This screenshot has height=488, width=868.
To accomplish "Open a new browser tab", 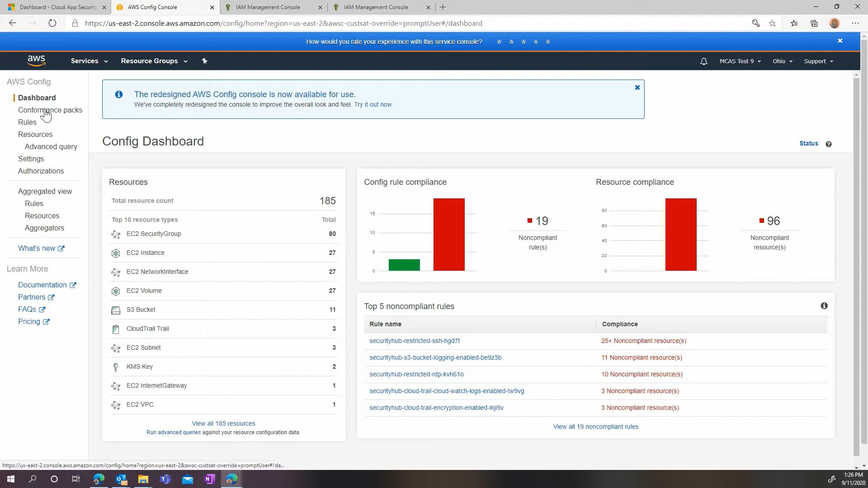I will click(x=443, y=7).
